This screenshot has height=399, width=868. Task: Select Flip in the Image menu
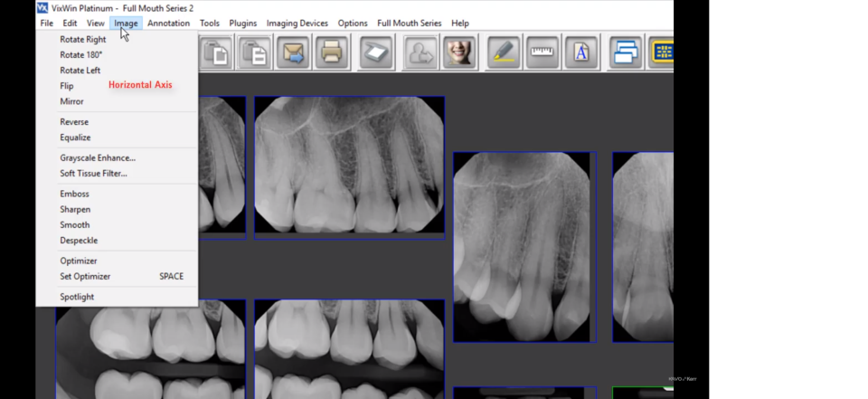[67, 86]
